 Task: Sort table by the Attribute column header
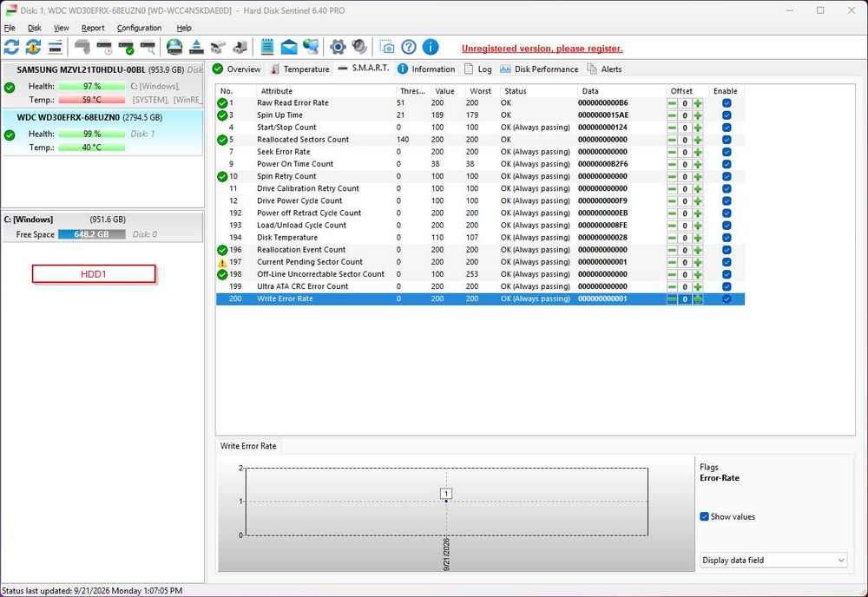[x=326, y=91]
